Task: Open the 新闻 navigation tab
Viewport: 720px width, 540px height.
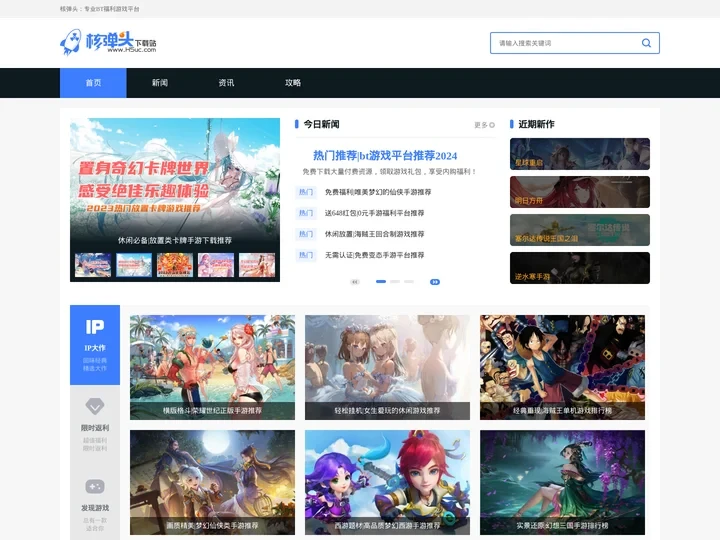Action: [160, 83]
